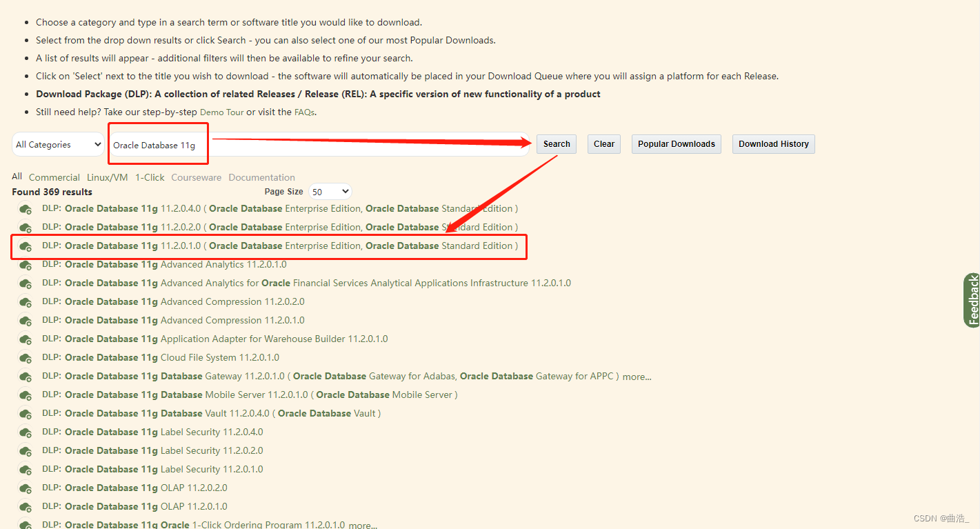This screenshot has height=529, width=980.
Task: Open the Feedback side tab
Action: 972,300
